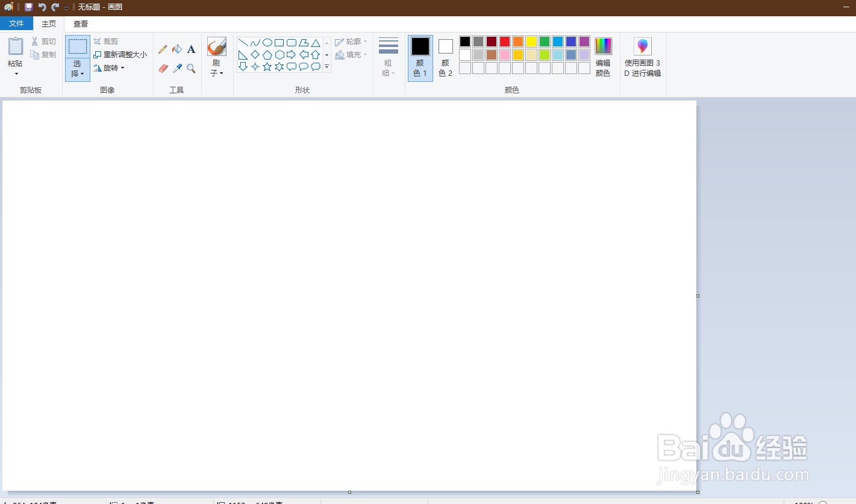Choose the Oval callout shape

(x=303, y=67)
